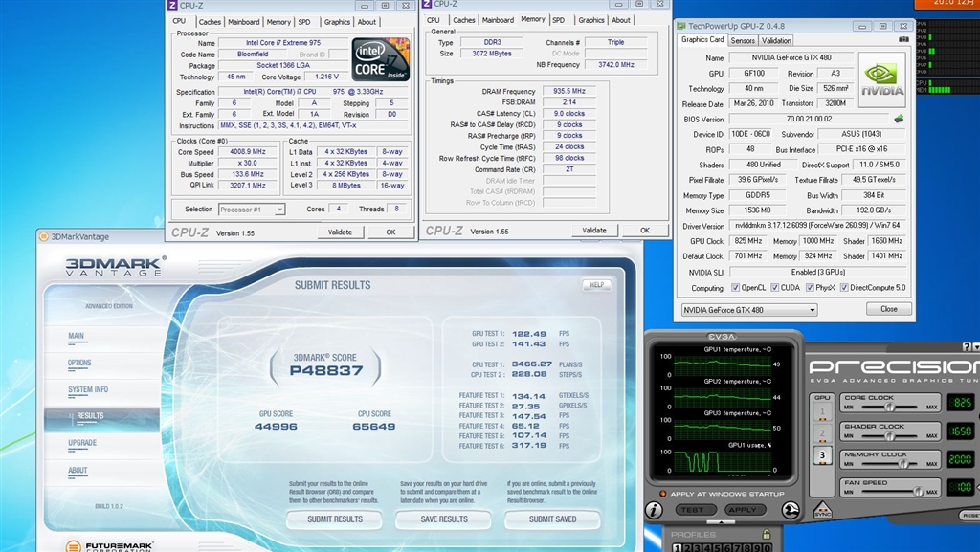Switch to the Validation tab in GPU-Z
The height and width of the screenshot is (552, 980).
tap(776, 40)
